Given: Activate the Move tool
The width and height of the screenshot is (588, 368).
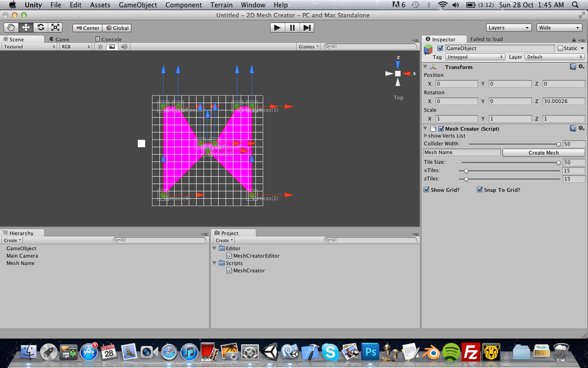Looking at the screenshot, I should 25,27.
